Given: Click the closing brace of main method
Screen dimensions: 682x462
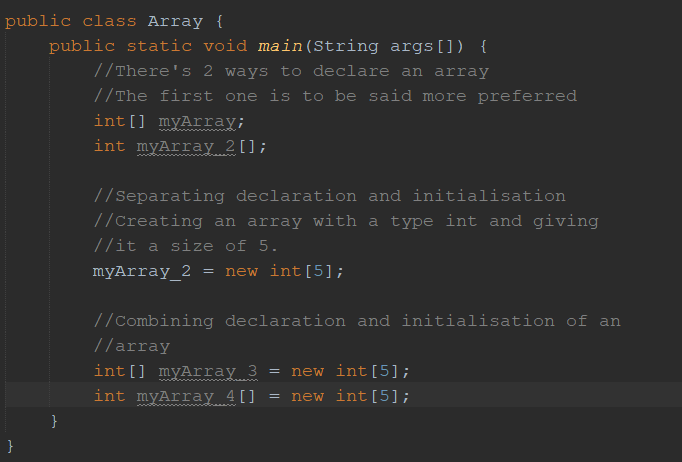Looking at the screenshot, I should tap(54, 421).
